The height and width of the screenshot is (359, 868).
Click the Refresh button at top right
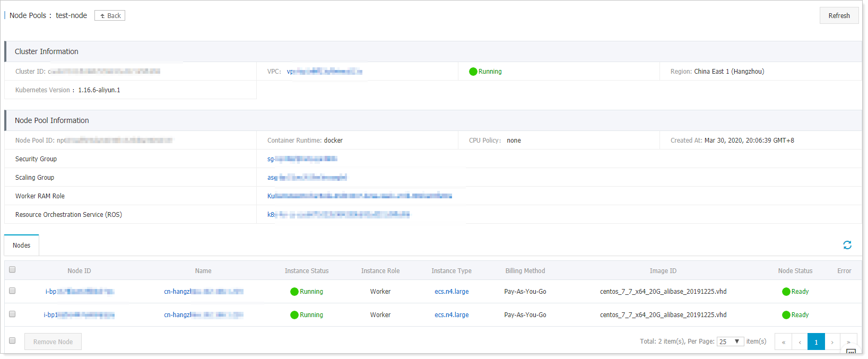tap(839, 16)
